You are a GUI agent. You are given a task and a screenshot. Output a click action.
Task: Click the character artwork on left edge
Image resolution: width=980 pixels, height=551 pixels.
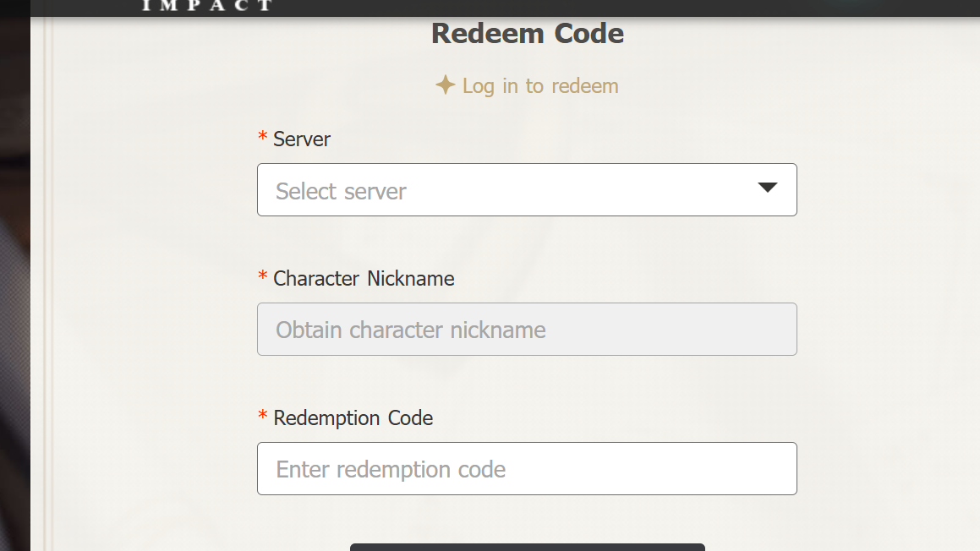click(x=14, y=296)
